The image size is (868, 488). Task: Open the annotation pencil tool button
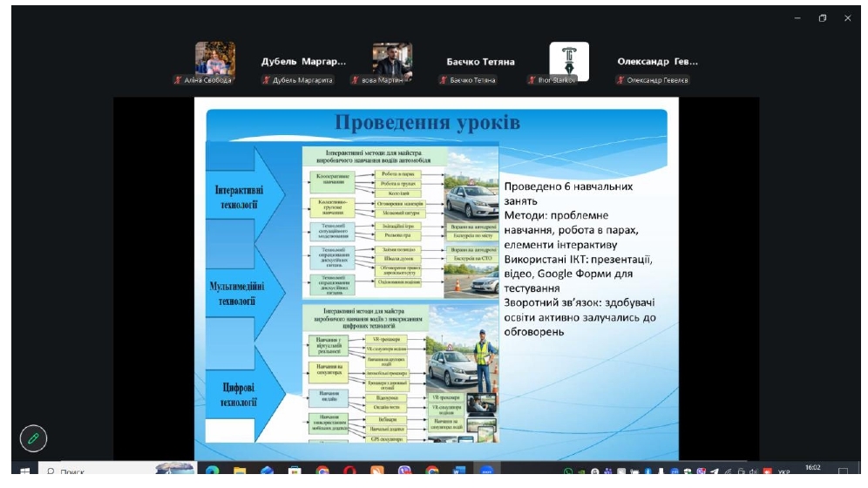point(33,438)
